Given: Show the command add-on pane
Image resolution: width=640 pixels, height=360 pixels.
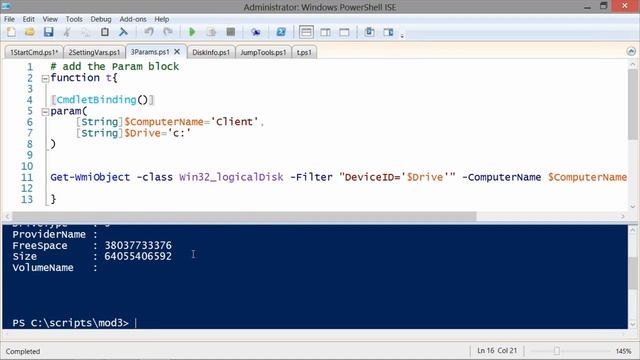Looking at the screenshot, I should [388, 32].
